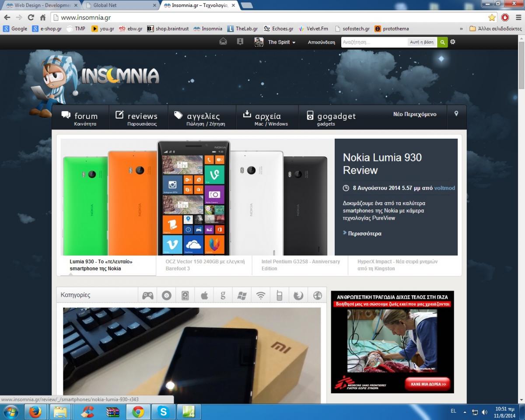The width and height of the screenshot is (525, 420).
Task: Select the Lumia 930 «τελευταίο» smartphone slide tab
Action: point(108,265)
